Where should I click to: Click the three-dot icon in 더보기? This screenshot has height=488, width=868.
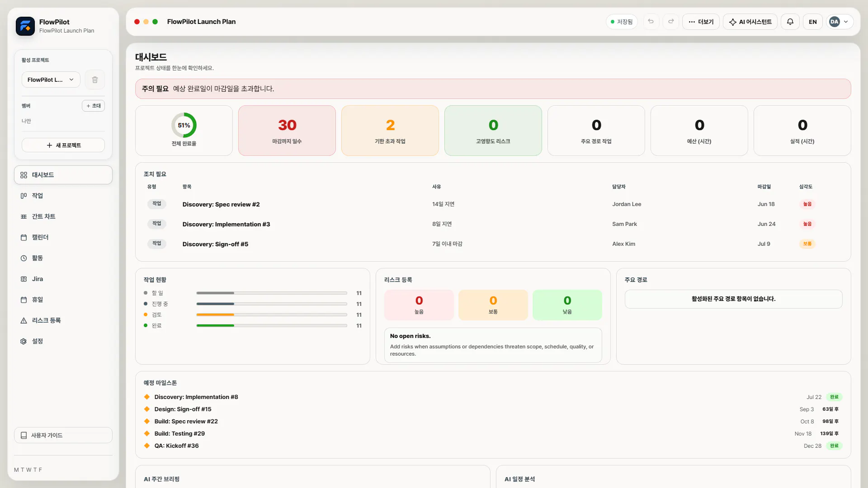click(692, 22)
